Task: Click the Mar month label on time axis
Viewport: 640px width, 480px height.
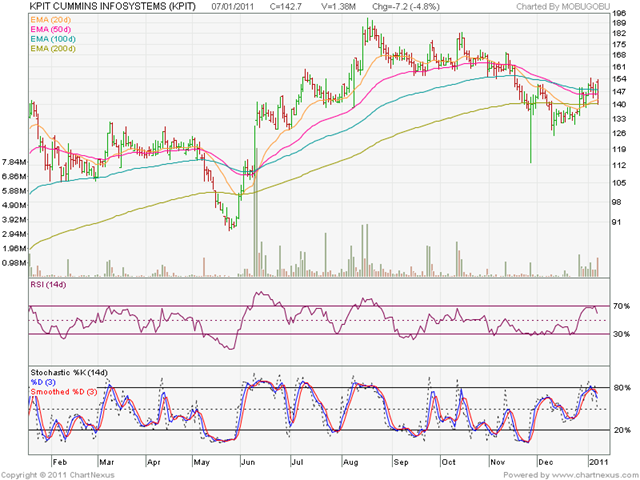Action: (107, 462)
